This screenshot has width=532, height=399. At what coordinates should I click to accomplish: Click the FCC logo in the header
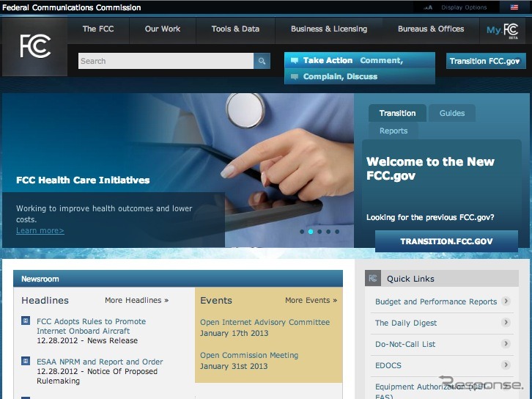click(x=35, y=47)
